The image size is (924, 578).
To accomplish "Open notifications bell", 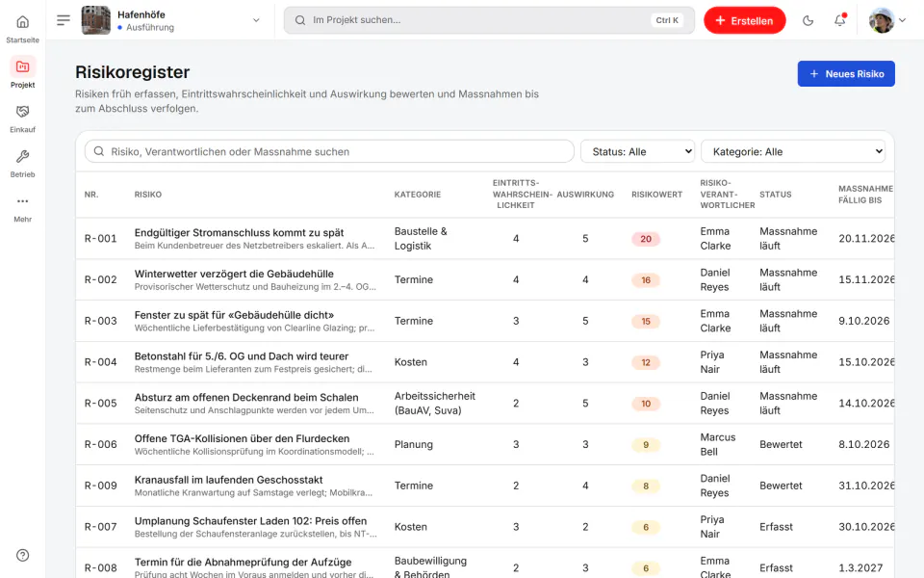I will point(839,20).
